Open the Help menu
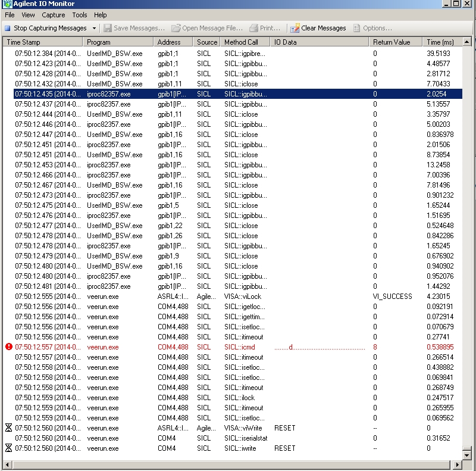 [101, 15]
